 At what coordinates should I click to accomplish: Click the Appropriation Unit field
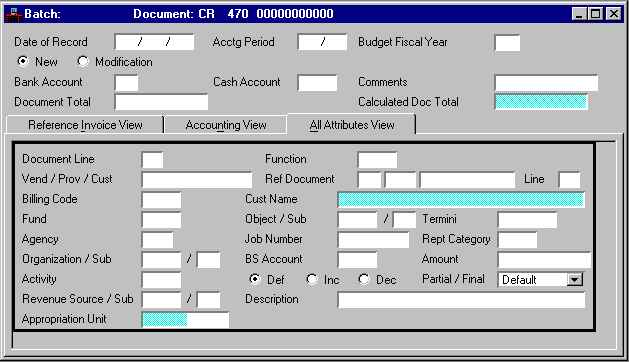185,320
